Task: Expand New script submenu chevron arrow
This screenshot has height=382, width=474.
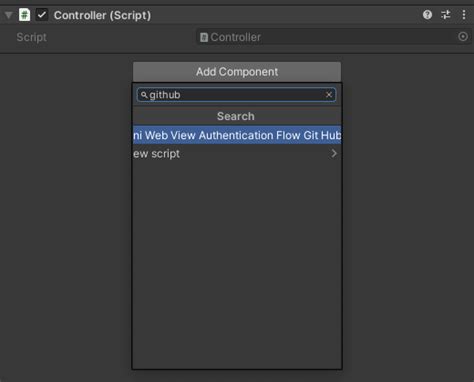Action: click(334, 153)
